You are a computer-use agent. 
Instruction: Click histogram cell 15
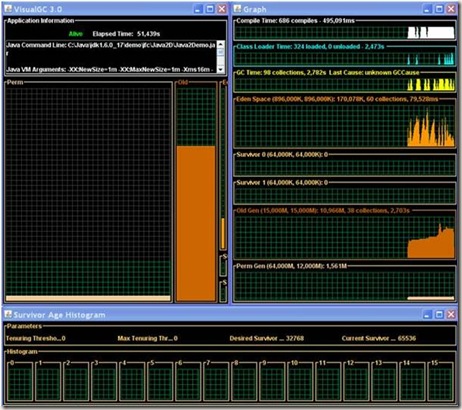440,381
